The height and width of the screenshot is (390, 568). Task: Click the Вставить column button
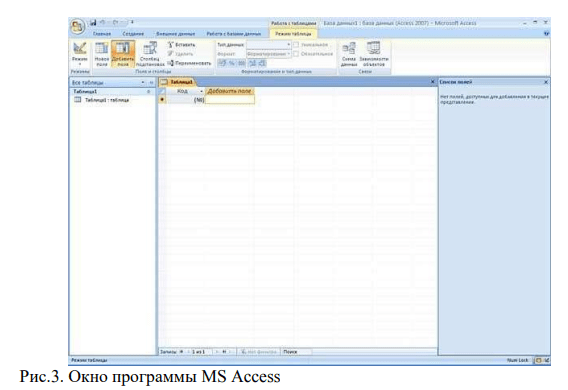(181, 45)
